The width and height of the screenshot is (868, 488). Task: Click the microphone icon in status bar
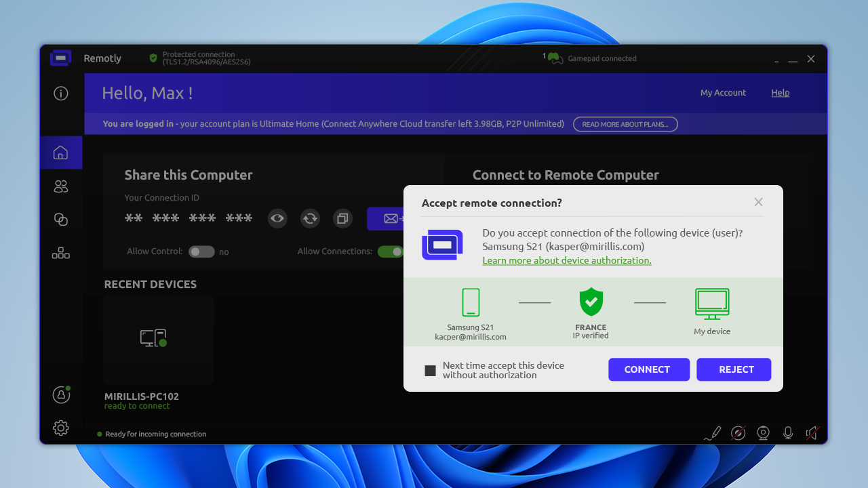coord(788,433)
